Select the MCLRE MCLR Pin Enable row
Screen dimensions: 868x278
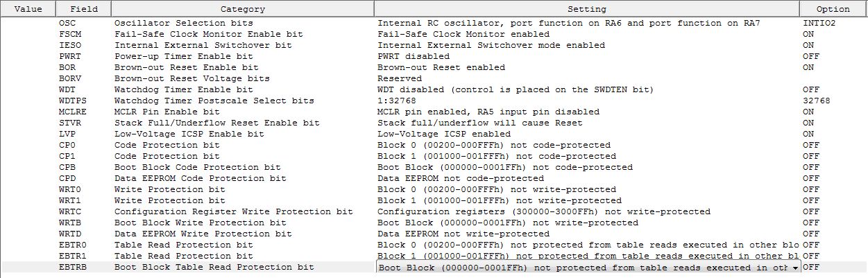pos(434,112)
